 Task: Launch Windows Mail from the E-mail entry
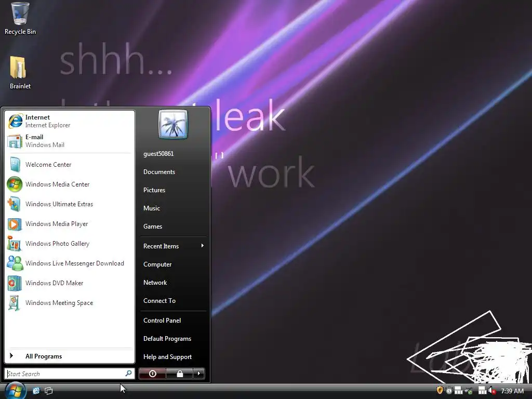[x=70, y=141]
